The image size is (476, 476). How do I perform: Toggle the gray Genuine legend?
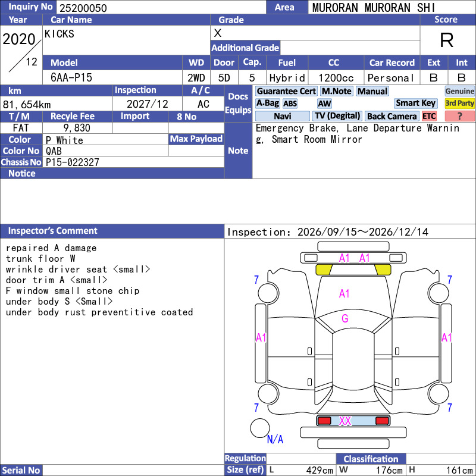coord(459,92)
